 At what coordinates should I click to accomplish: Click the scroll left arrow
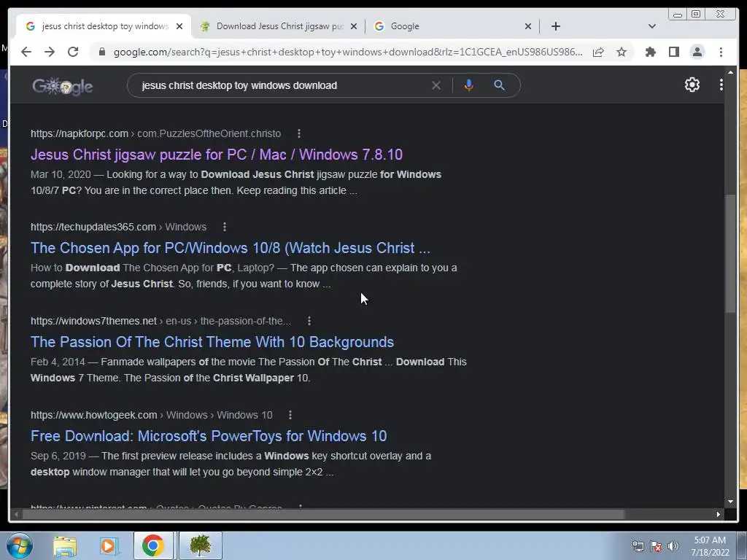tap(16, 514)
